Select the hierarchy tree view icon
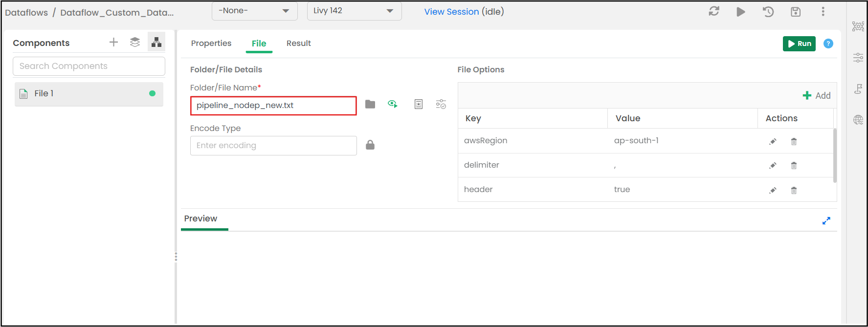Screen dimensions: 868x327 coord(156,43)
